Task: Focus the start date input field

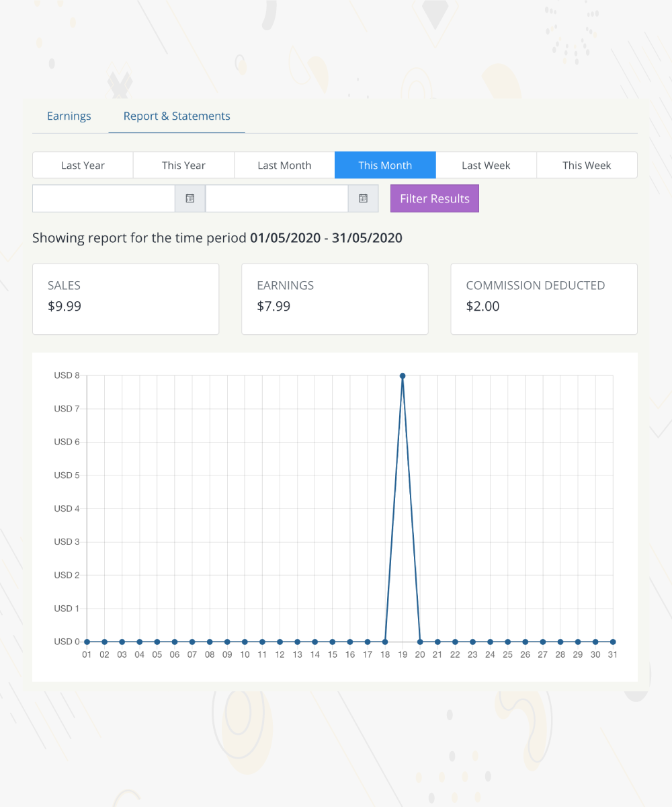Action: (104, 198)
